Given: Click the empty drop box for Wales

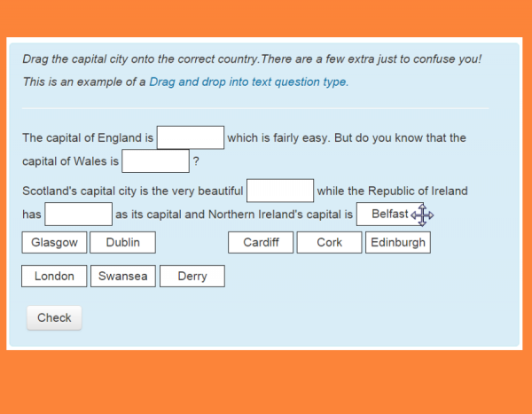Looking at the screenshot, I should 155,161.
